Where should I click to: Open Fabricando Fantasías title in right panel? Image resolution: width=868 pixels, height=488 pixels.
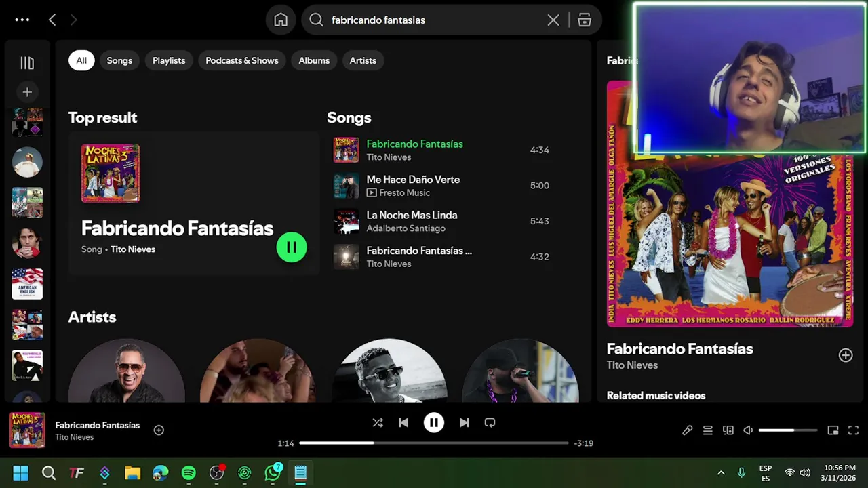point(679,349)
